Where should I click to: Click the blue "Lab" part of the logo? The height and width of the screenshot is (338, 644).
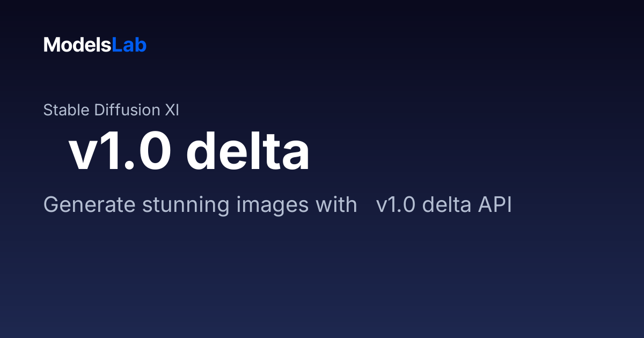(129, 45)
